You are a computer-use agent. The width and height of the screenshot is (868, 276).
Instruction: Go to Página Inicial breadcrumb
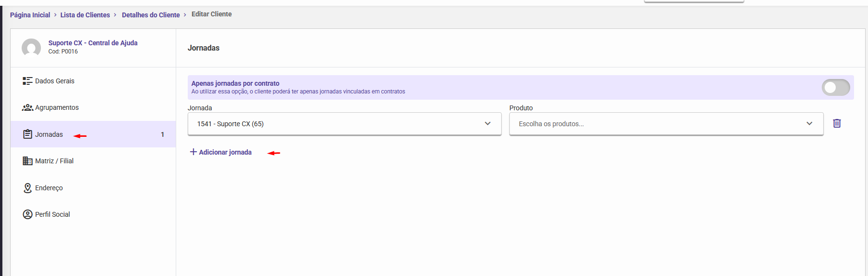coord(30,15)
